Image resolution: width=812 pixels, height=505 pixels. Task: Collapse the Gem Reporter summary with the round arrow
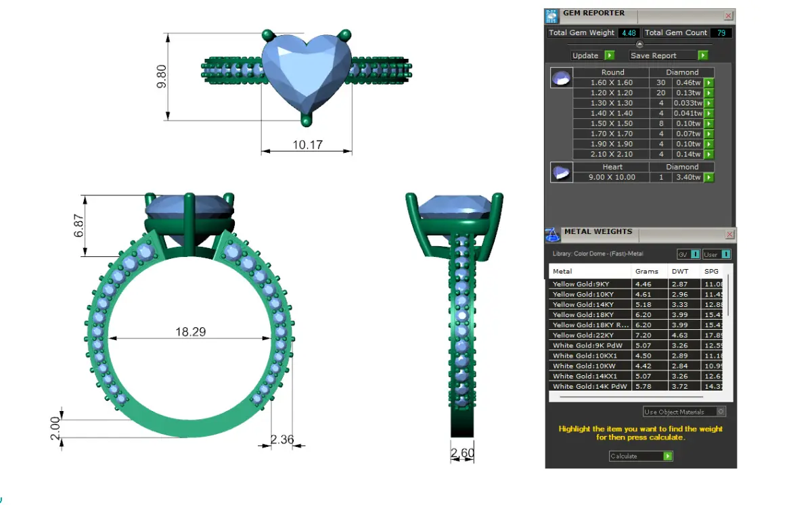(x=639, y=44)
